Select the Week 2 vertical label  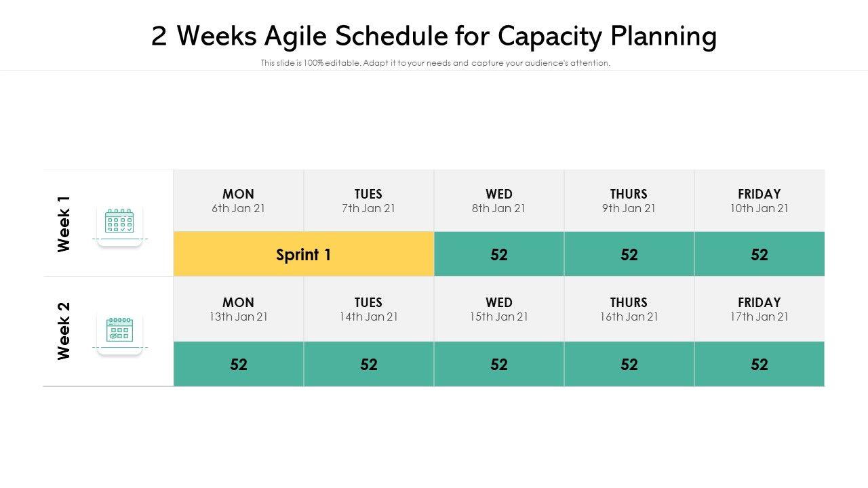click(64, 331)
